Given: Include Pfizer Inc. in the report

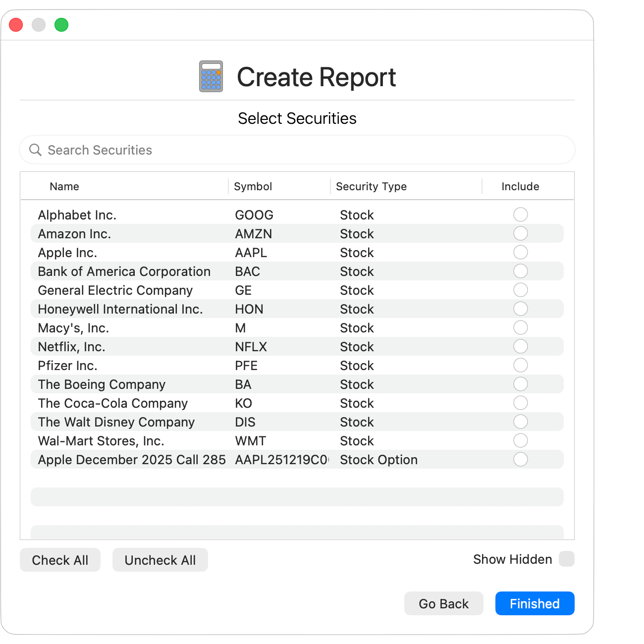Looking at the screenshot, I should [520, 365].
